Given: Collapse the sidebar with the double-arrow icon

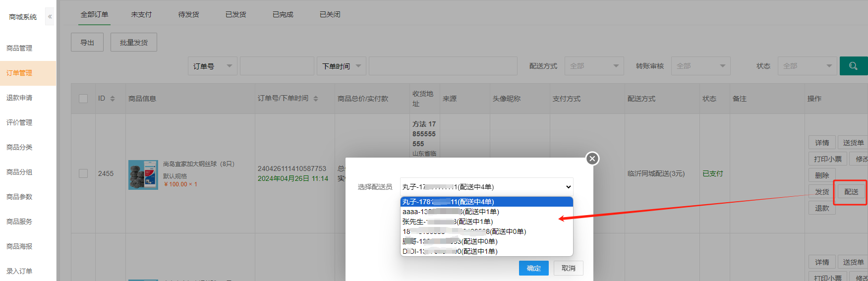Looking at the screenshot, I should (50, 16).
